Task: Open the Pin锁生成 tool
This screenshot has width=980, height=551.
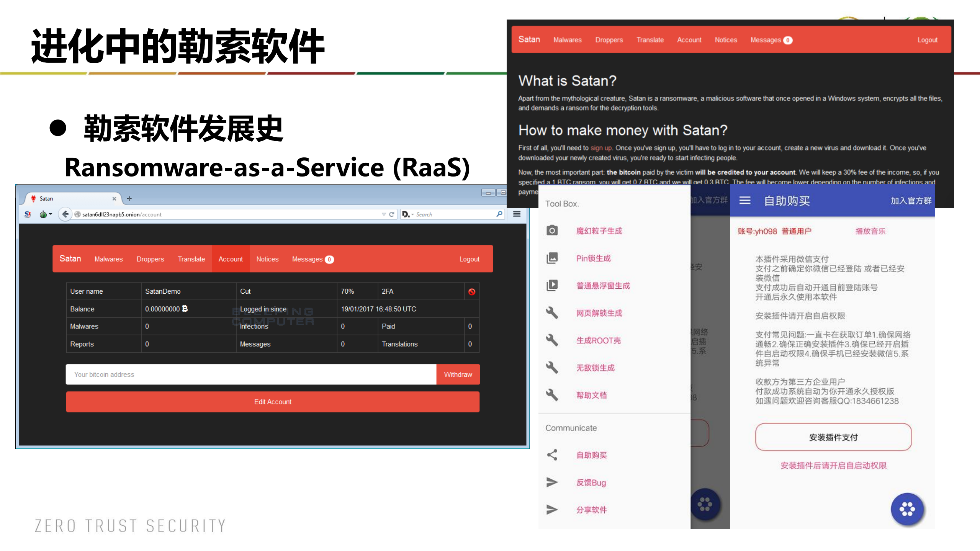Action: tap(593, 258)
